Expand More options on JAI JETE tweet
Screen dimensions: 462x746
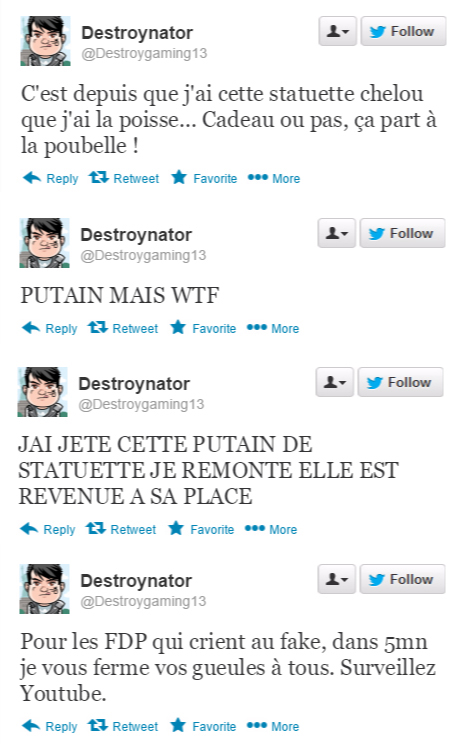point(271,529)
